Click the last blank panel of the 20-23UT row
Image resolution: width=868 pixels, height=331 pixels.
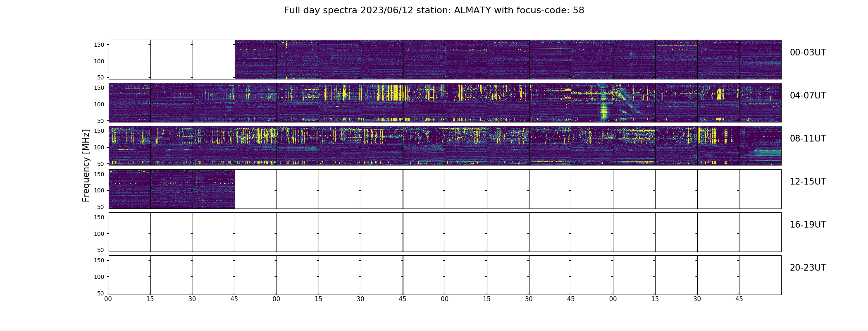(760, 275)
